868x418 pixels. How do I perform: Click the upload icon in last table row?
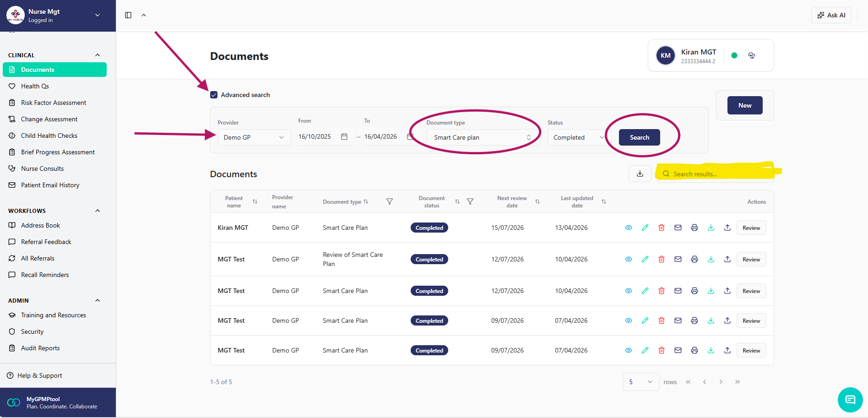point(727,350)
